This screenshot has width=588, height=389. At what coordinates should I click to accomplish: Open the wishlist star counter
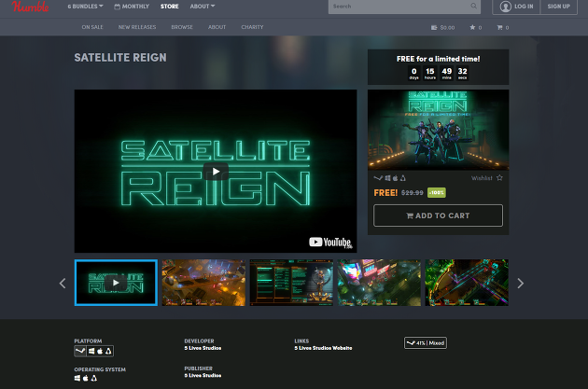tap(475, 27)
